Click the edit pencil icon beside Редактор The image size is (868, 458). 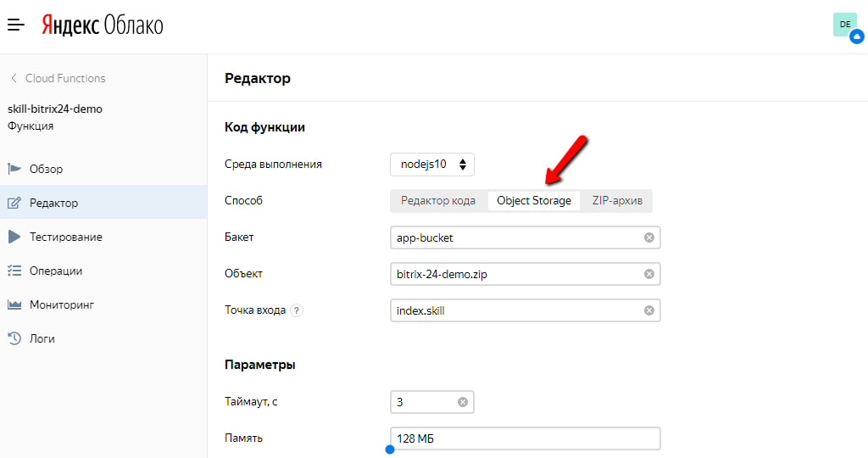tap(14, 203)
